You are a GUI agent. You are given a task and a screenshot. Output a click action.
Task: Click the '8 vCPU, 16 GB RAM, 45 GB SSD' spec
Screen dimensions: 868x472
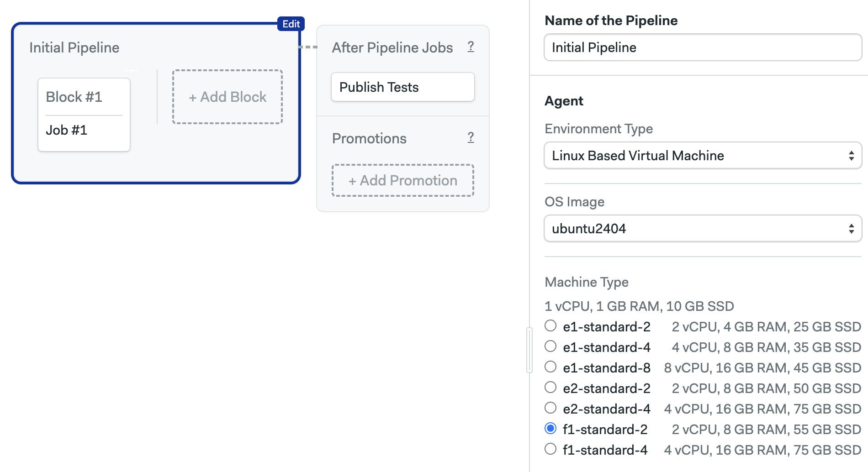point(762,368)
